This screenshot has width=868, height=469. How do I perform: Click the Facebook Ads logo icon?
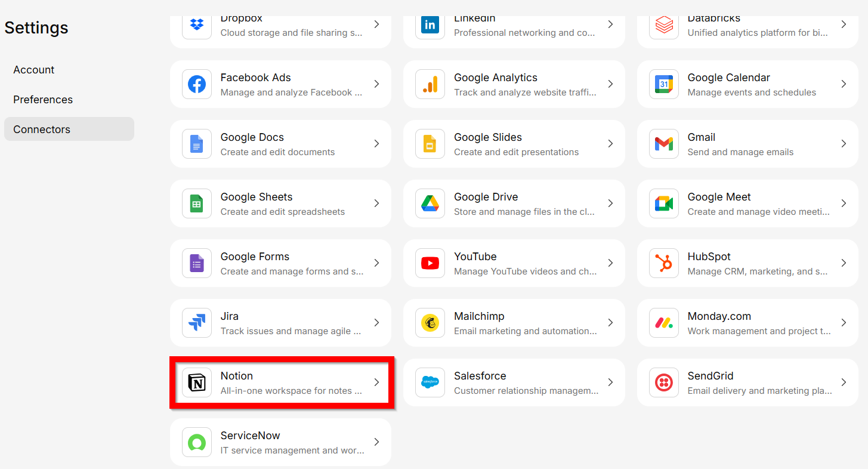197,84
